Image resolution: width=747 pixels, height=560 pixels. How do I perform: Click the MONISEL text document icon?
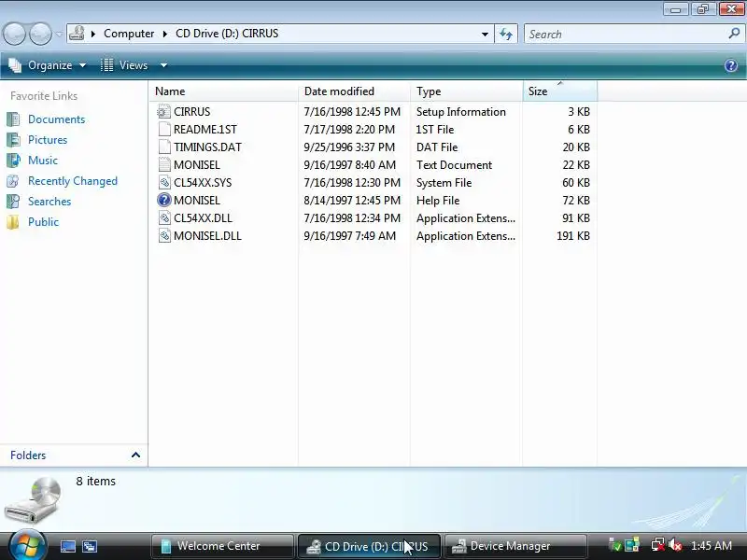(164, 165)
